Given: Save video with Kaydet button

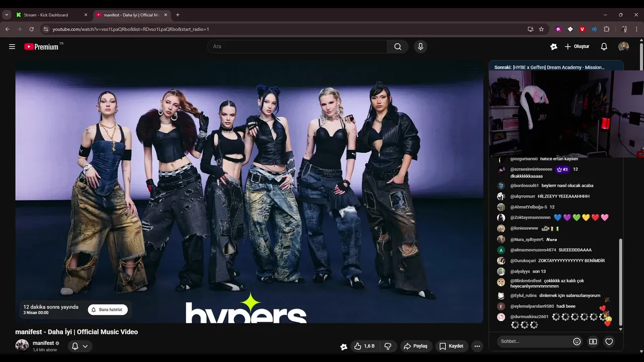Looking at the screenshot, I should click(x=451, y=346).
